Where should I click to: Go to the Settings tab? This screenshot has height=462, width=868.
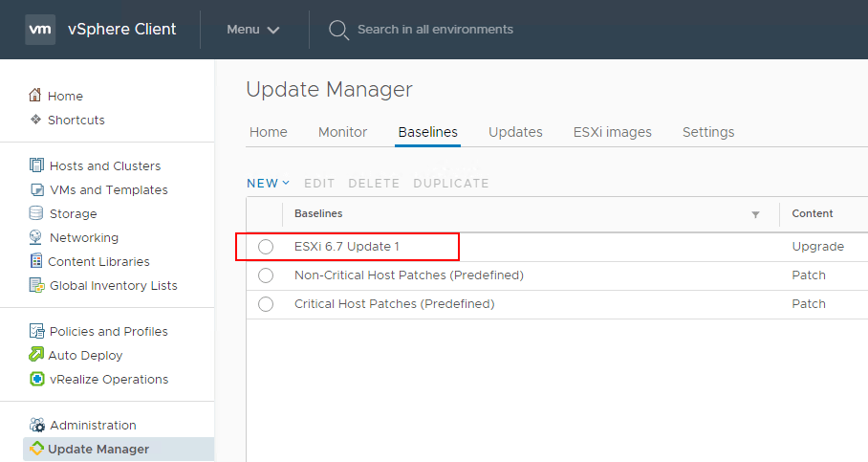click(708, 132)
